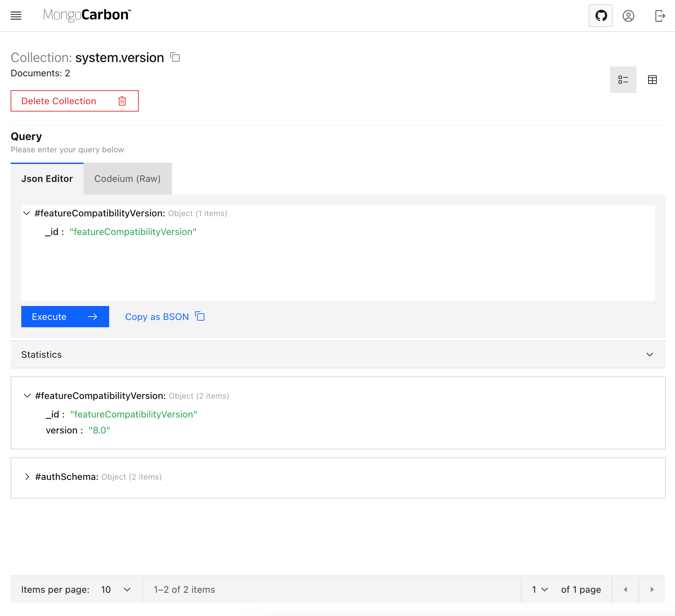This screenshot has width=675, height=616.
Task: Switch to list view layout
Action: coord(623,80)
